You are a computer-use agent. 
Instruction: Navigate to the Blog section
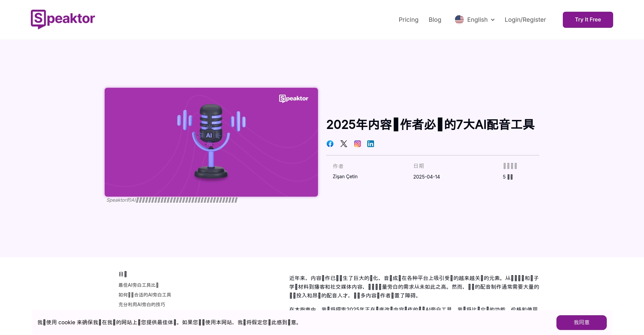click(x=435, y=19)
